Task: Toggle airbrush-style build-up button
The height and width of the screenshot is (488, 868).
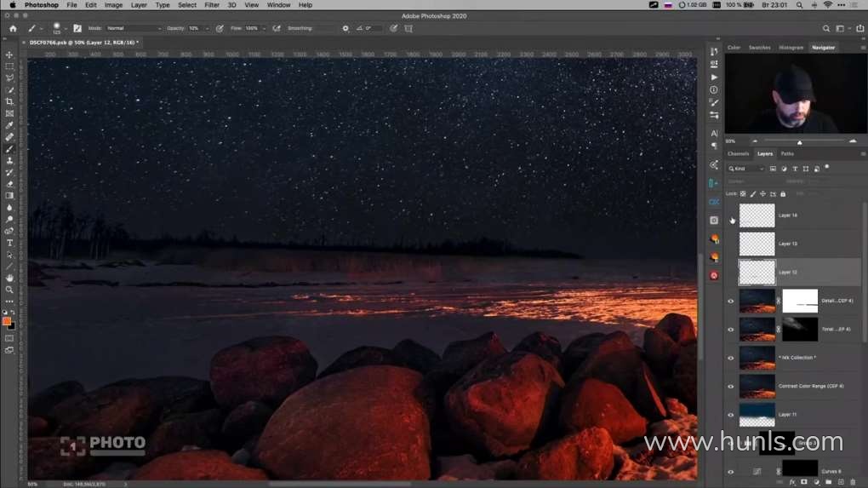Action: click(x=277, y=28)
